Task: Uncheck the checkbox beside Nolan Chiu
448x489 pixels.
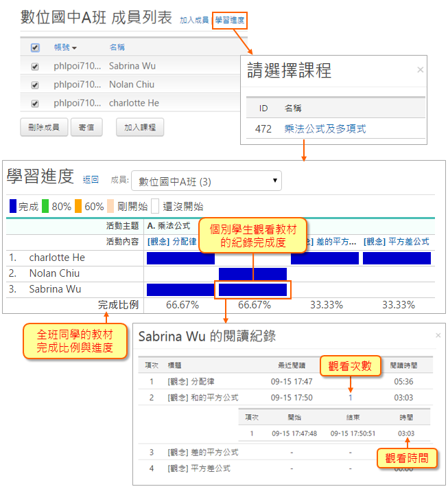Action: (35, 84)
